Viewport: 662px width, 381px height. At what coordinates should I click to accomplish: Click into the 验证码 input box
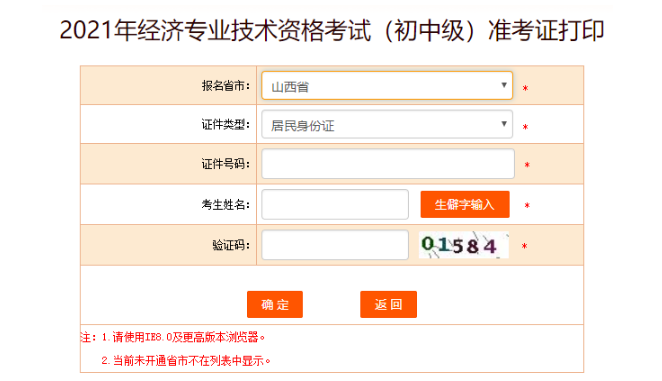click(x=335, y=245)
